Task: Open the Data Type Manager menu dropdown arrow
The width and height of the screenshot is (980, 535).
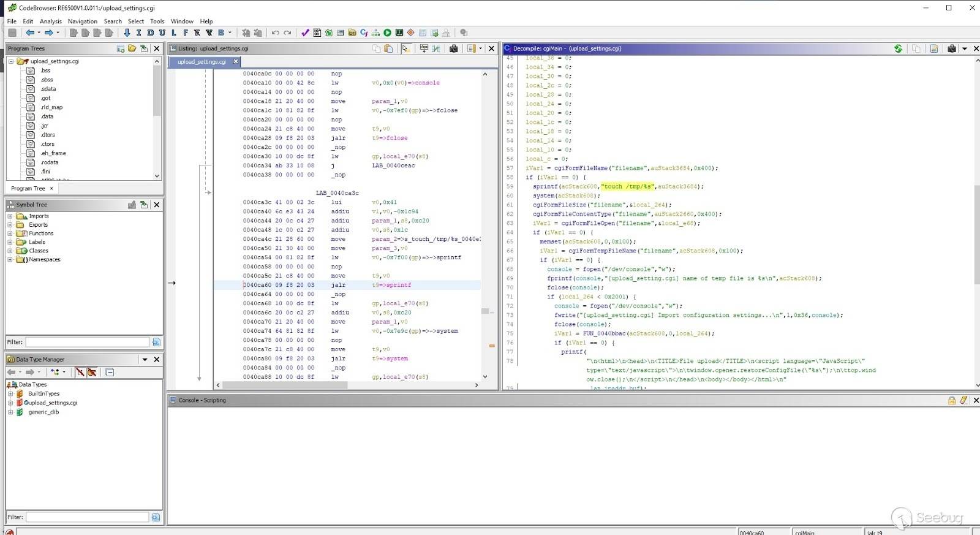Action: tap(145, 360)
